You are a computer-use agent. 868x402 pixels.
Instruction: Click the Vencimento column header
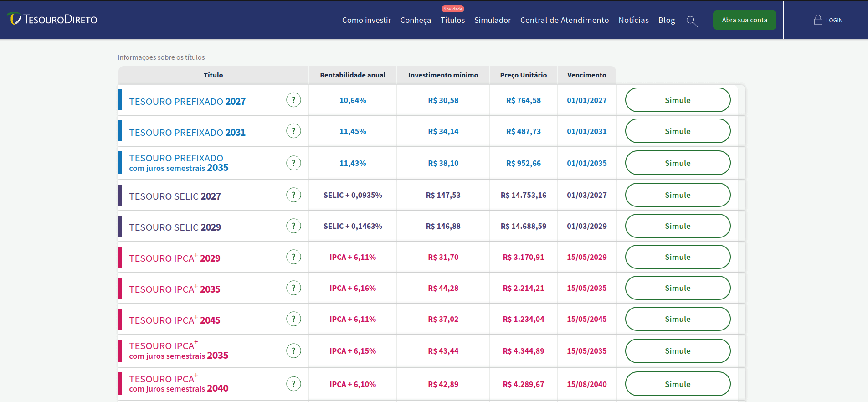tap(587, 75)
